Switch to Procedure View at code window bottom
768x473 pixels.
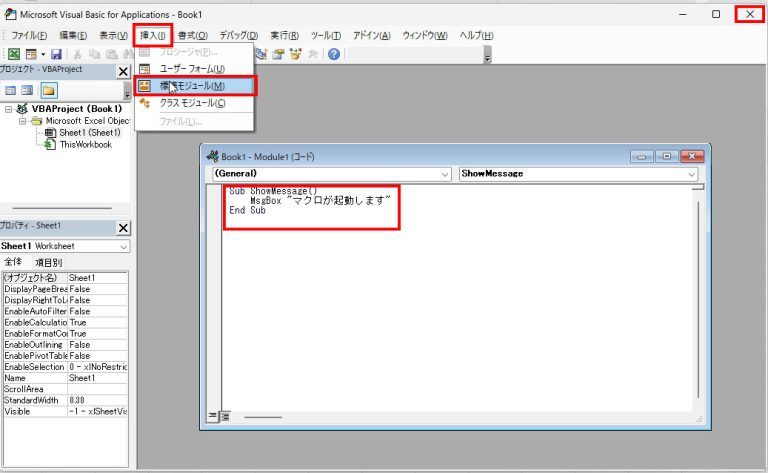[x=212, y=415]
